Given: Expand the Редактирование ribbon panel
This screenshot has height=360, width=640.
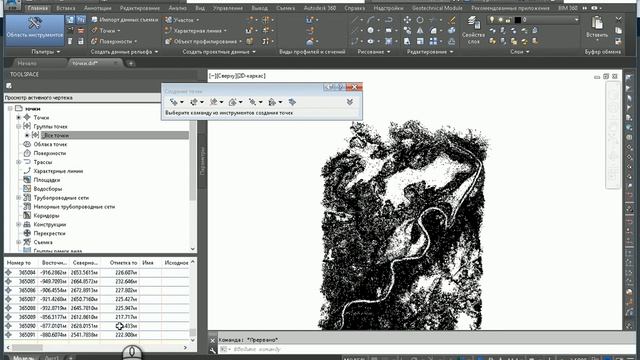Looking at the screenshot, I should 430,52.
